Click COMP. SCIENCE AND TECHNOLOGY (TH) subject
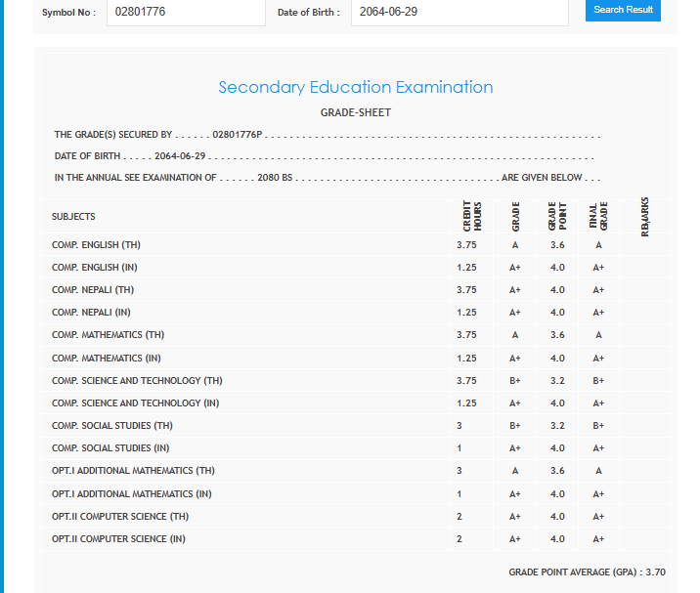700x593 pixels. pyautogui.click(x=137, y=381)
